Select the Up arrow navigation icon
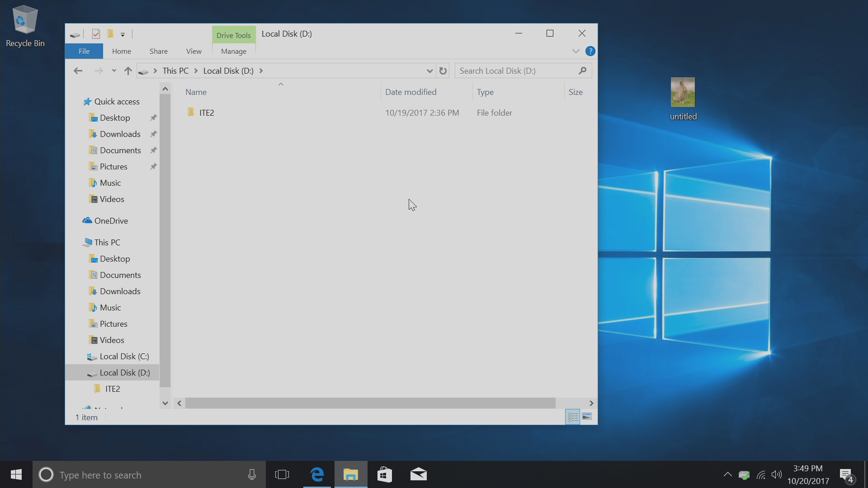 [127, 70]
